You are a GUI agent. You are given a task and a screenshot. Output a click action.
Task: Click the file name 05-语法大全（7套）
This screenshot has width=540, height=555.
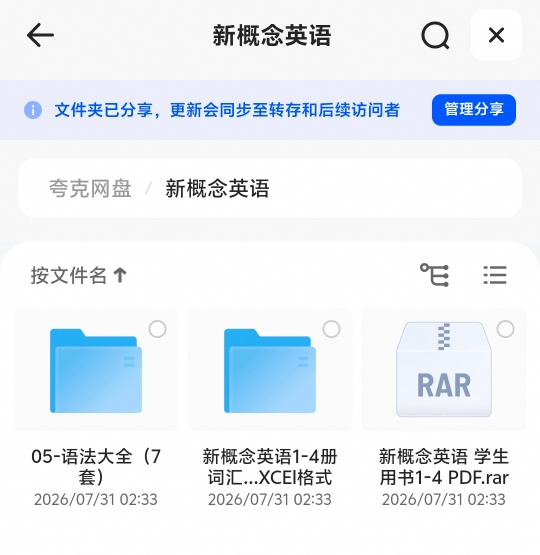coord(96,467)
